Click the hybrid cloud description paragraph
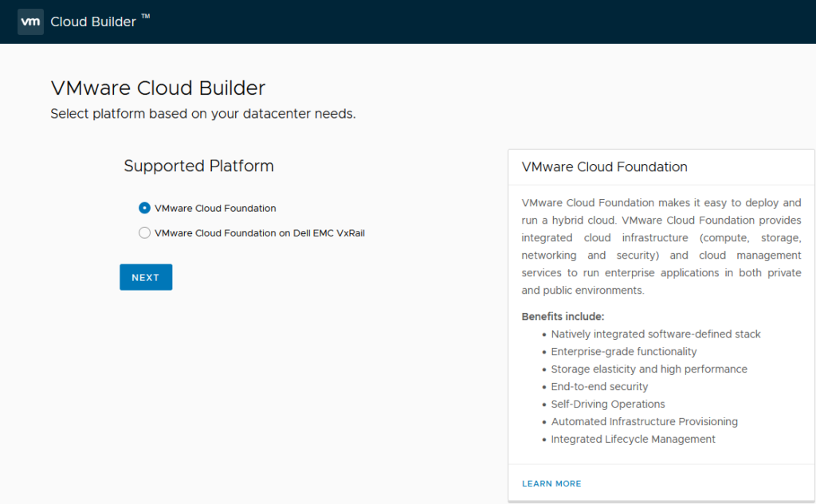This screenshot has width=816, height=504. (661, 247)
